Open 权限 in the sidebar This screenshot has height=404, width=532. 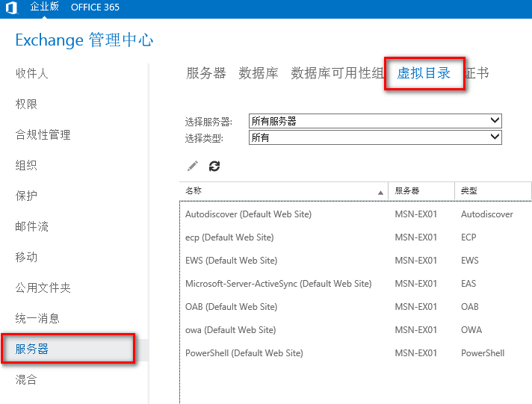[x=26, y=104]
